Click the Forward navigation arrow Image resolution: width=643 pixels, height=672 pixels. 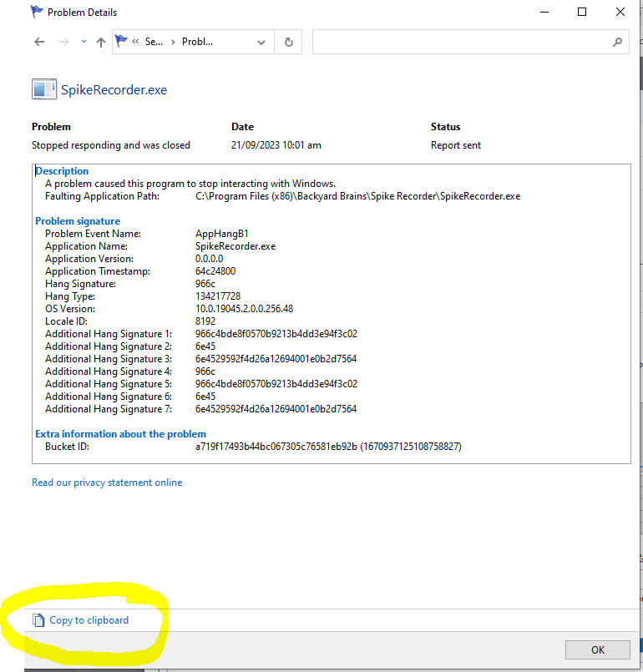click(63, 42)
